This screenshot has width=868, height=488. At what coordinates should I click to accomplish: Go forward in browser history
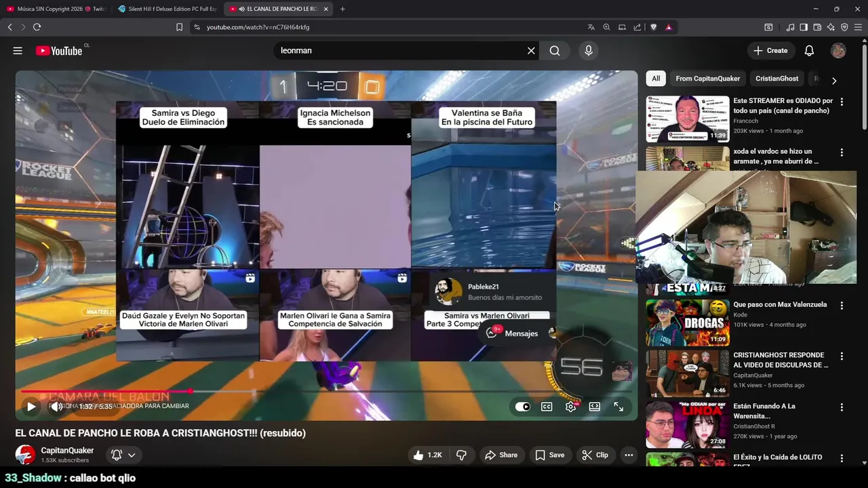click(x=23, y=27)
